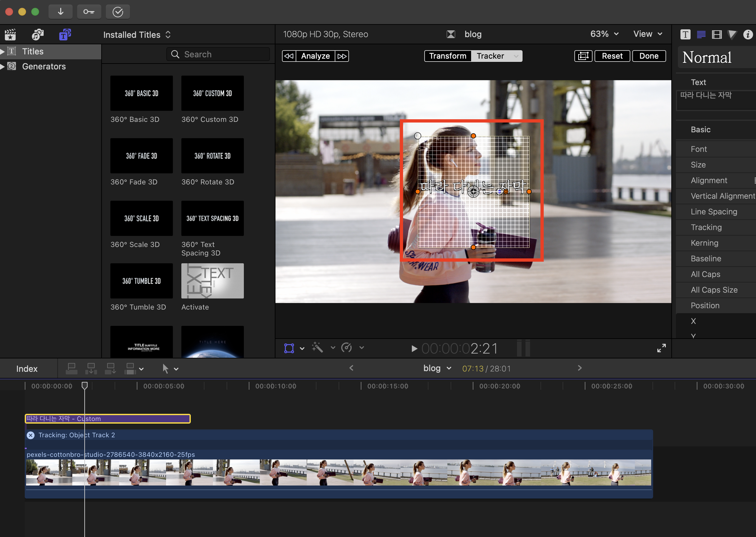Screen dimensions: 756x537
Task: Remove the Object Track 2 tracker
Action: click(x=31, y=435)
